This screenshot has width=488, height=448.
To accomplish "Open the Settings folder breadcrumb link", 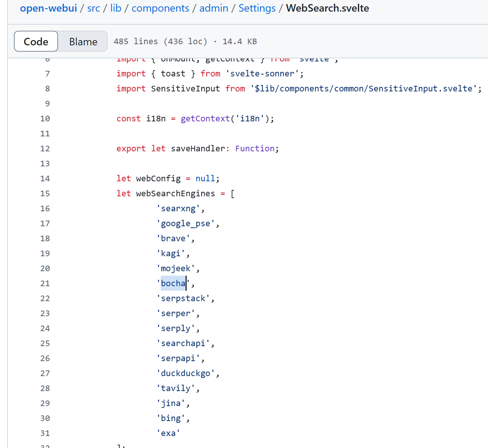I will (x=257, y=8).
